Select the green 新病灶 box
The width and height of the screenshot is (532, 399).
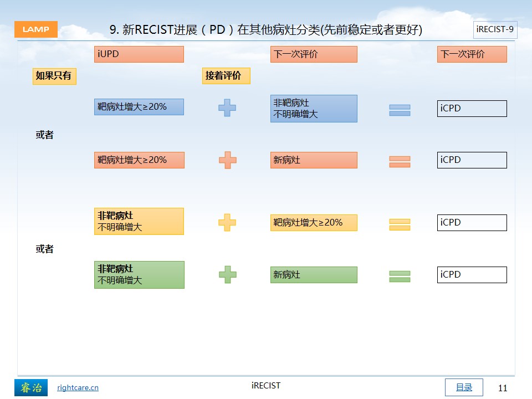coord(314,275)
